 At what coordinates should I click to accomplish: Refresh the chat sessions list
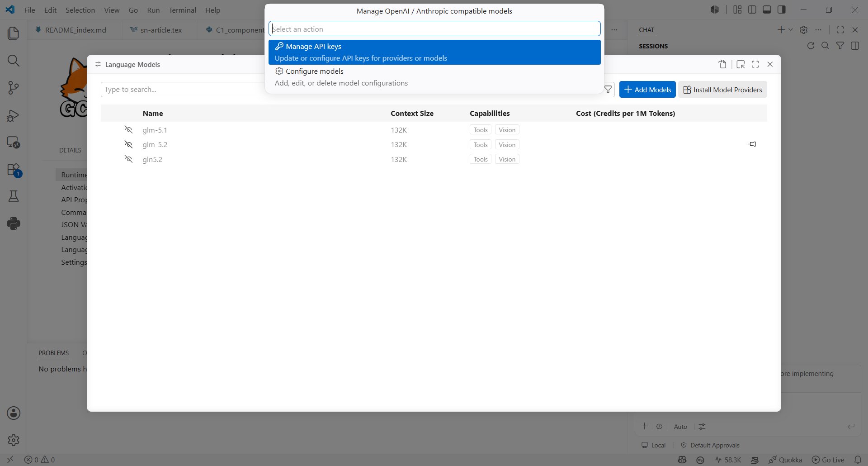click(x=811, y=46)
